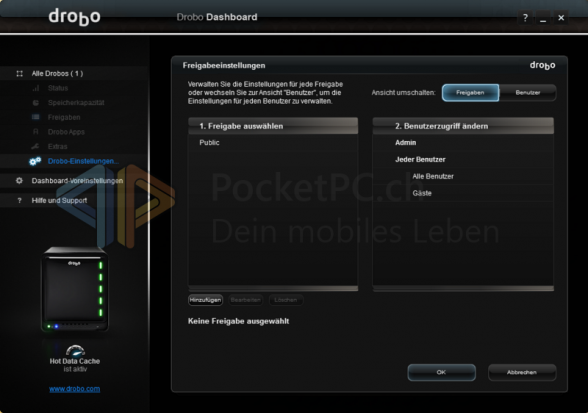Screen dimensions: 588x413
Task: Confirm with the OK button
Action: [x=441, y=372]
